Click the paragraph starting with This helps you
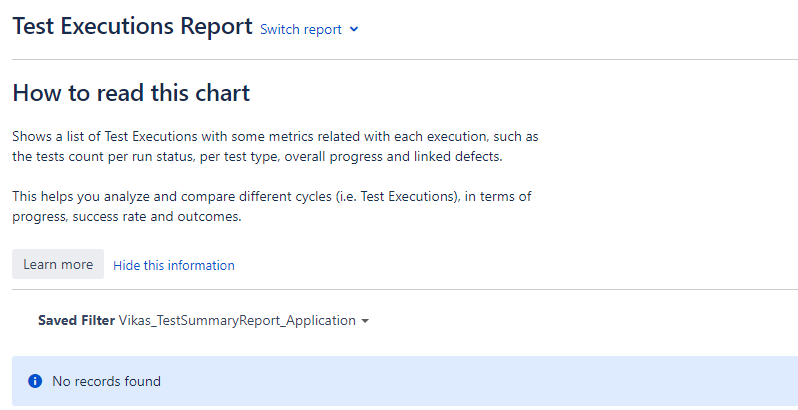The width and height of the screenshot is (798, 410). [272, 206]
